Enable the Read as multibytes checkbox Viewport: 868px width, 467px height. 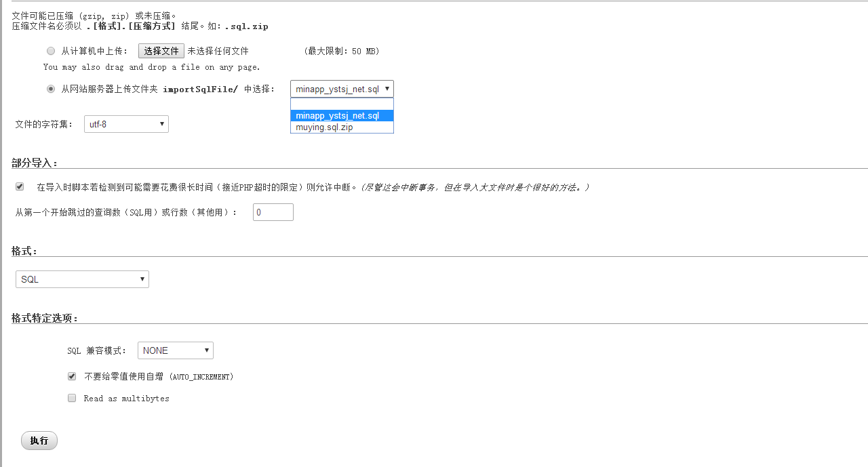click(72, 399)
